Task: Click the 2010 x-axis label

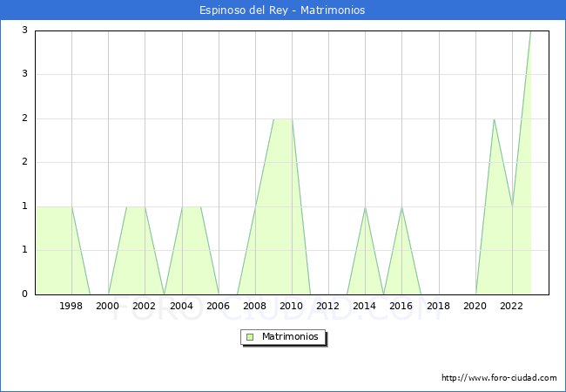Action: coord(292,306)
